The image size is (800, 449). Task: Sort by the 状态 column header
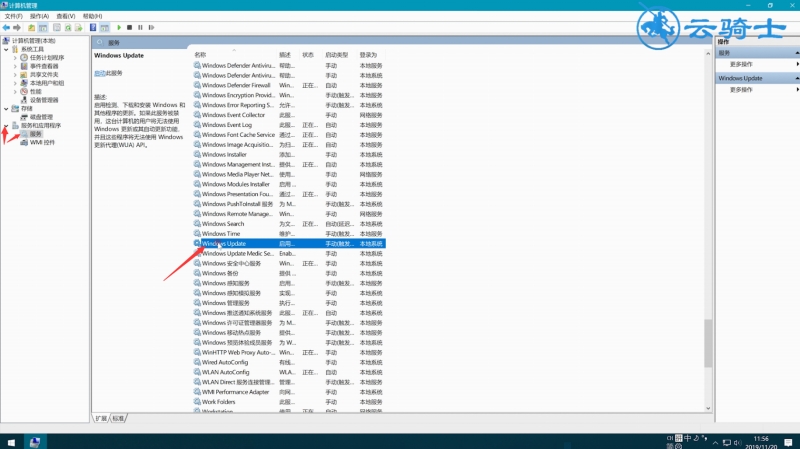(308, 55)
